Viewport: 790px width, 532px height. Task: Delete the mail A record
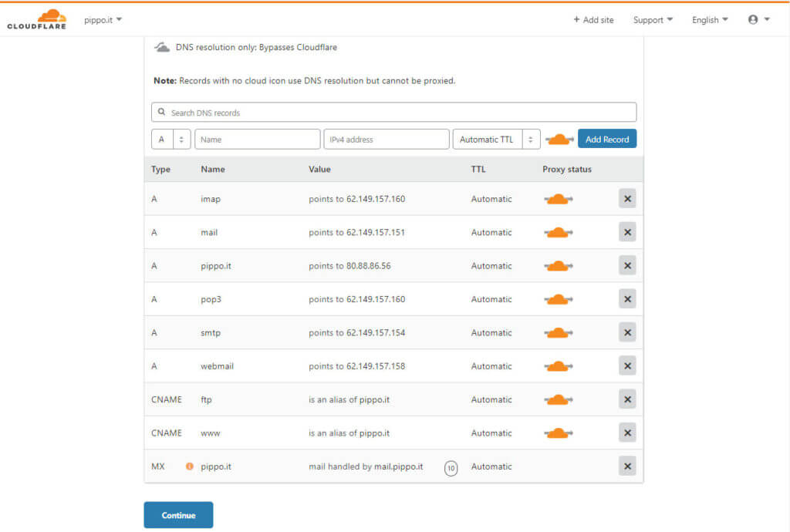coord(627,232)
